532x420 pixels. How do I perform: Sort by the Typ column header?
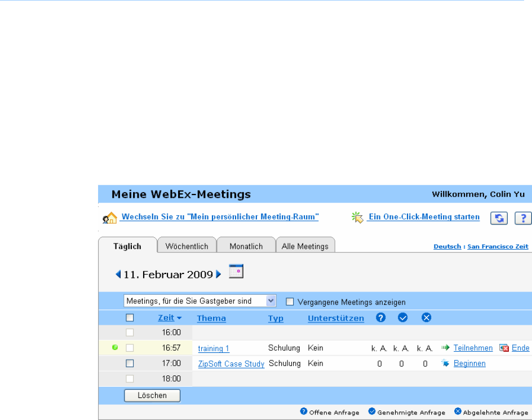(276, 319)
